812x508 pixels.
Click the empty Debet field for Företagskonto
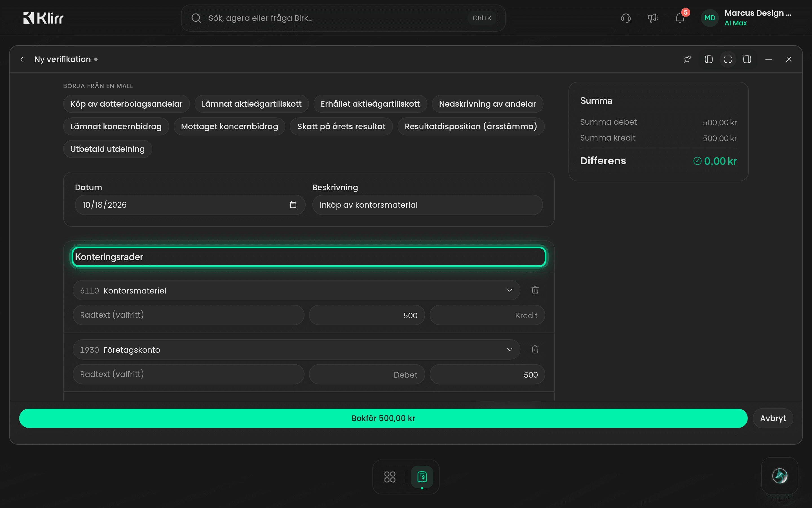(x=367, y=374)
